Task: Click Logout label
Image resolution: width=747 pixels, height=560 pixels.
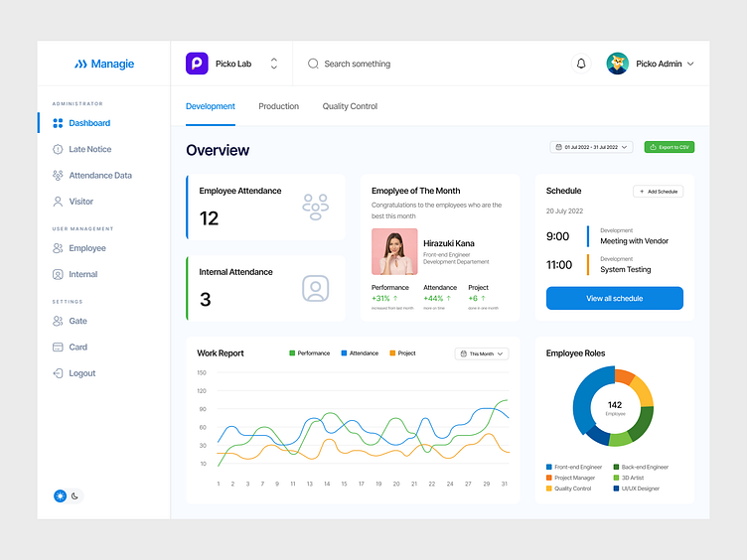Action: click(x=81, y=373)
